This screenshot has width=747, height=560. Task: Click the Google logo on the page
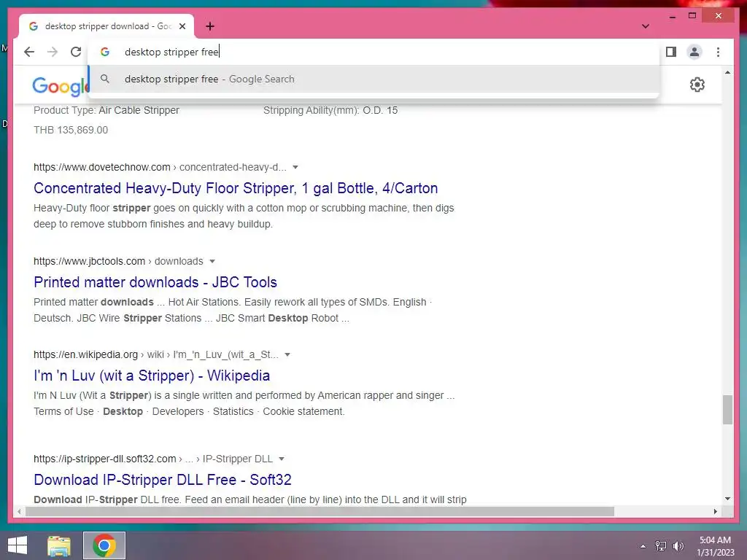60,86
